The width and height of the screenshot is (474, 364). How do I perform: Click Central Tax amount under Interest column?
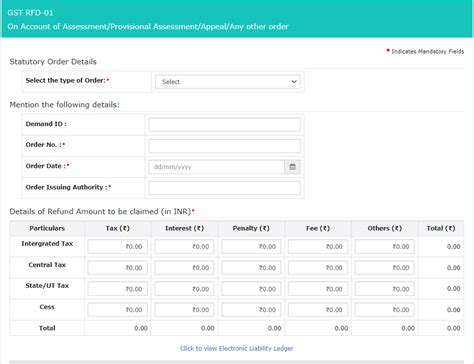(x=184, y=268)
